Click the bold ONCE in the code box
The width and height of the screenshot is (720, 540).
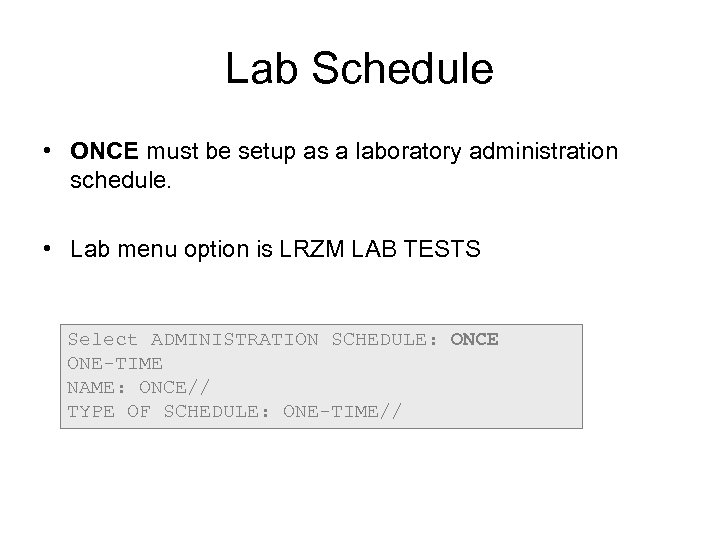pyautogui.click(x=474, y=340)
